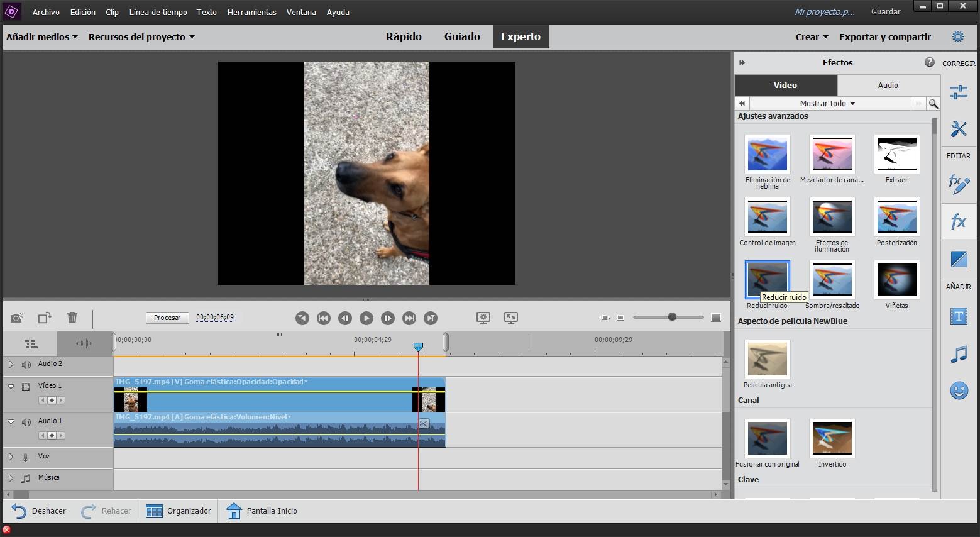
Task: Open the Línea de tiempo menu
Action: click(x=158, y=12)
